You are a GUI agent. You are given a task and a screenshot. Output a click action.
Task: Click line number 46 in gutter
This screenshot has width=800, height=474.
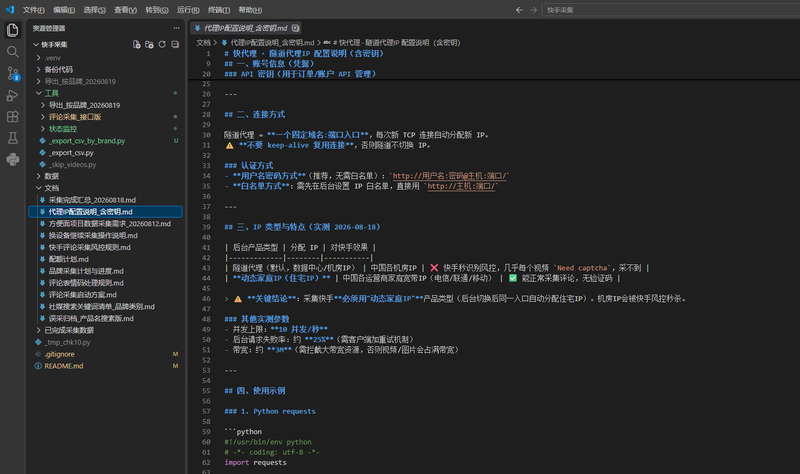[206, 299]
